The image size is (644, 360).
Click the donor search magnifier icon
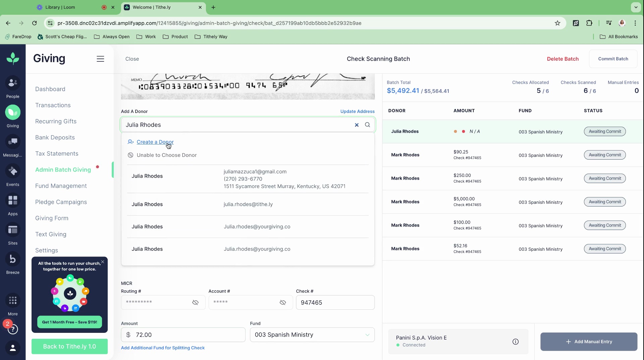(368, 125)
